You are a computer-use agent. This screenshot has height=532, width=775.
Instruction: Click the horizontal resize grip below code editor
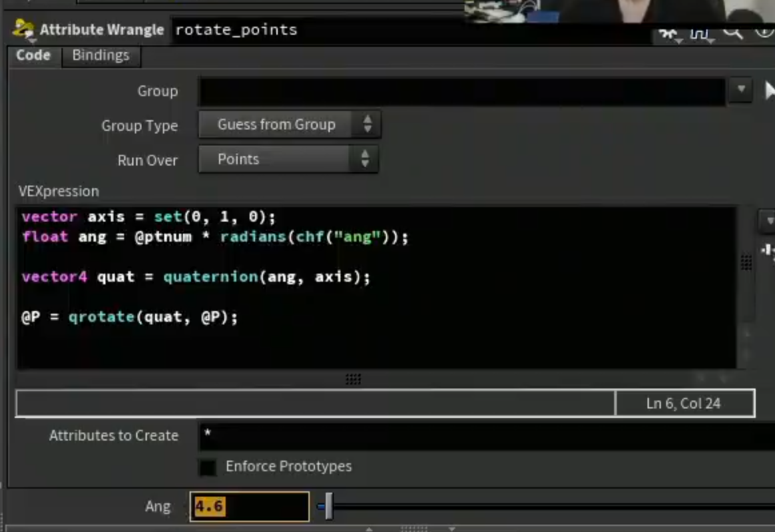pos(353,379)
